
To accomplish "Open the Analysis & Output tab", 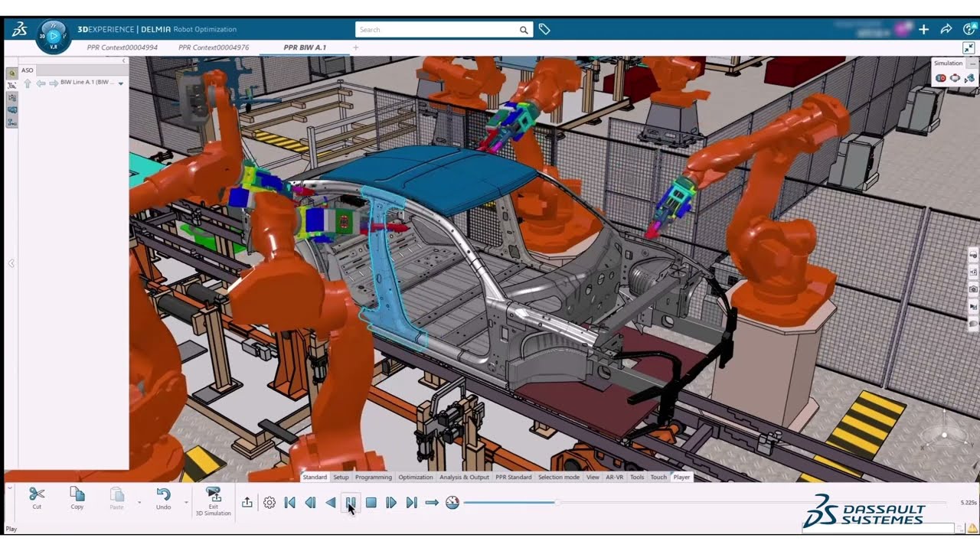I will tap(464, 477).
